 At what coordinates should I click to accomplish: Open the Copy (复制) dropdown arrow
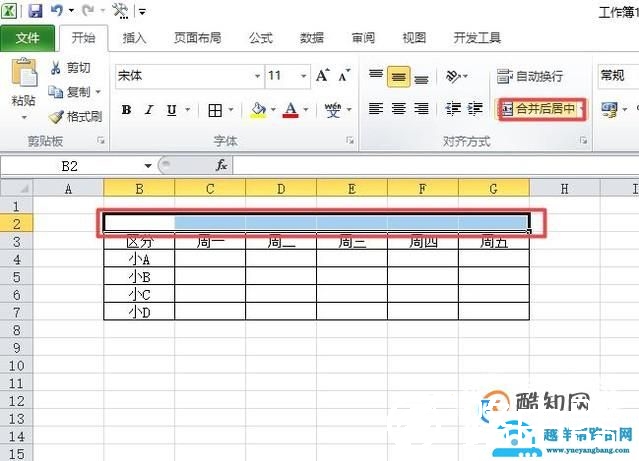click(x=98, y=92)
